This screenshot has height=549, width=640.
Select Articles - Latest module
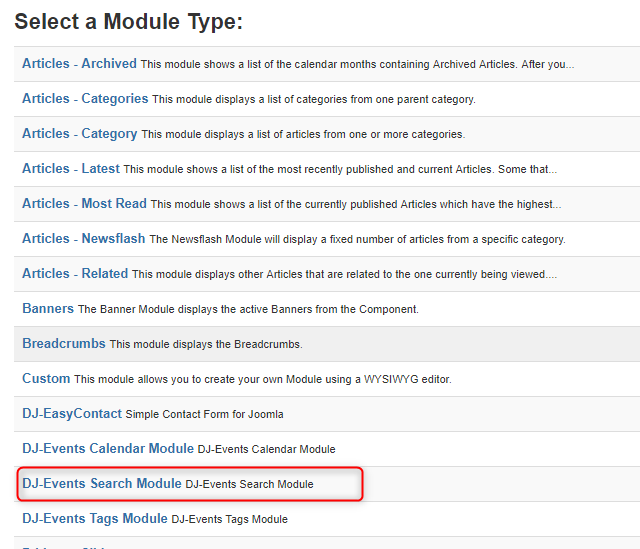[x=71, y=169]
